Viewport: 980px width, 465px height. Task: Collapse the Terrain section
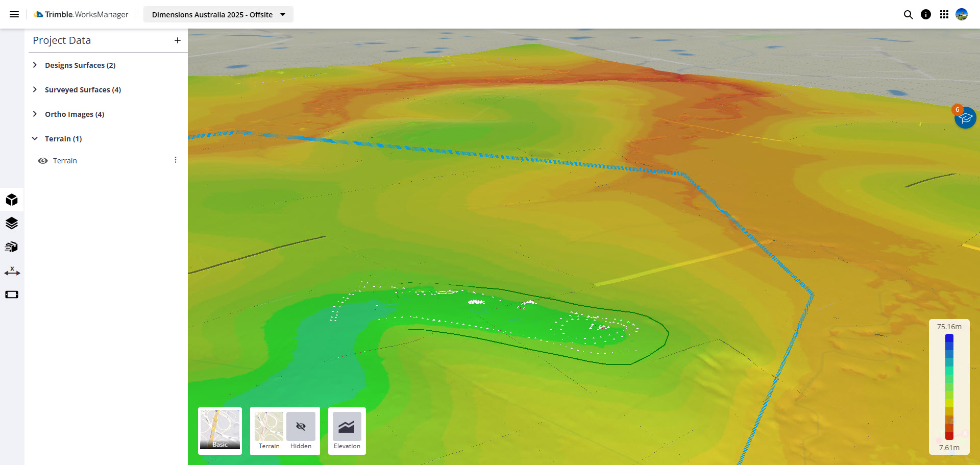[35, 138]
